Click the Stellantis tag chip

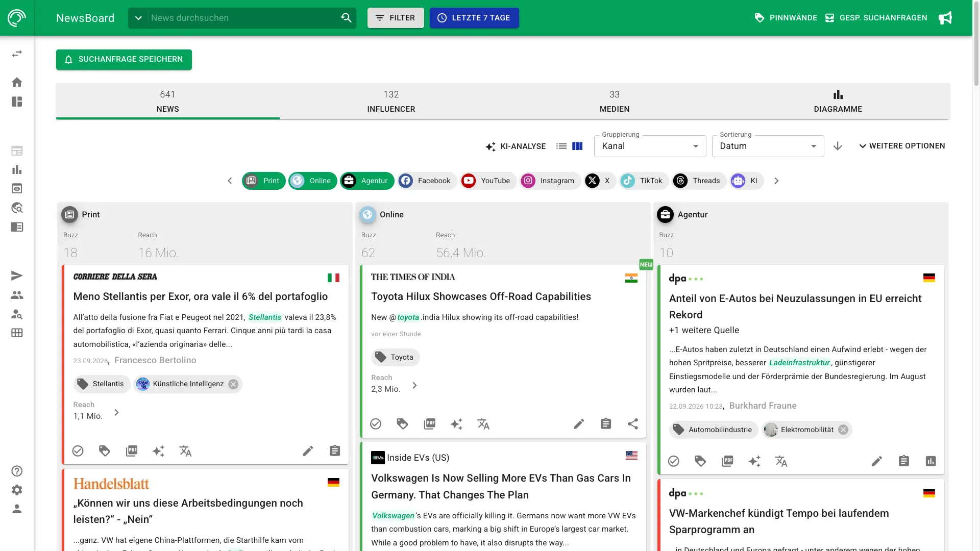point(102,384)
